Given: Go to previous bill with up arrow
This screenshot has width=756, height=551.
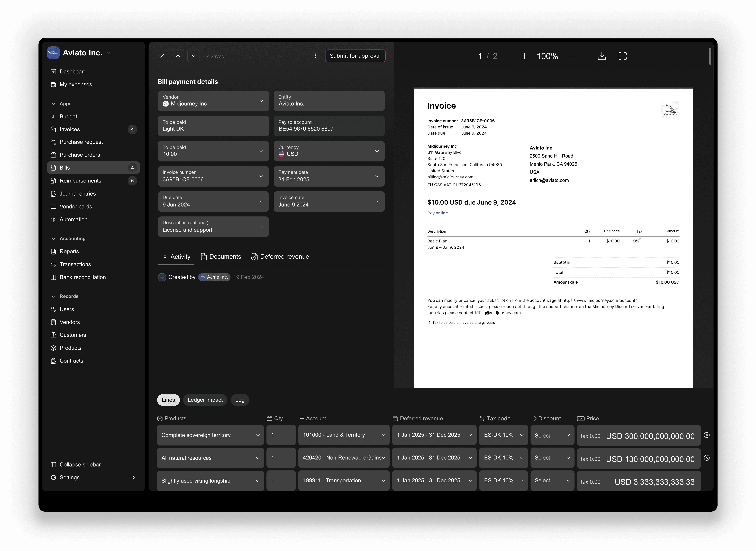Looking at the screenshot, I should (178, 56).
